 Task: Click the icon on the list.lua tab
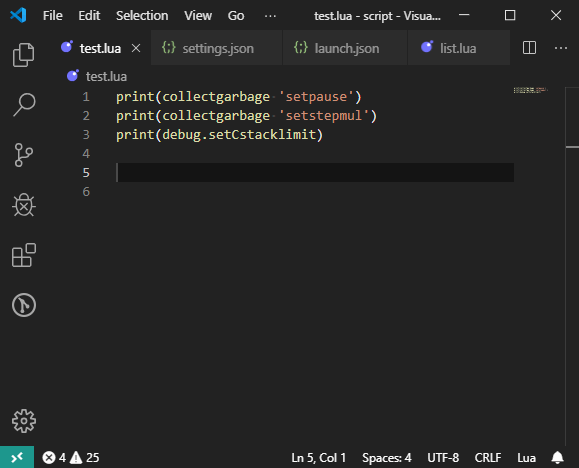[427, 47]
